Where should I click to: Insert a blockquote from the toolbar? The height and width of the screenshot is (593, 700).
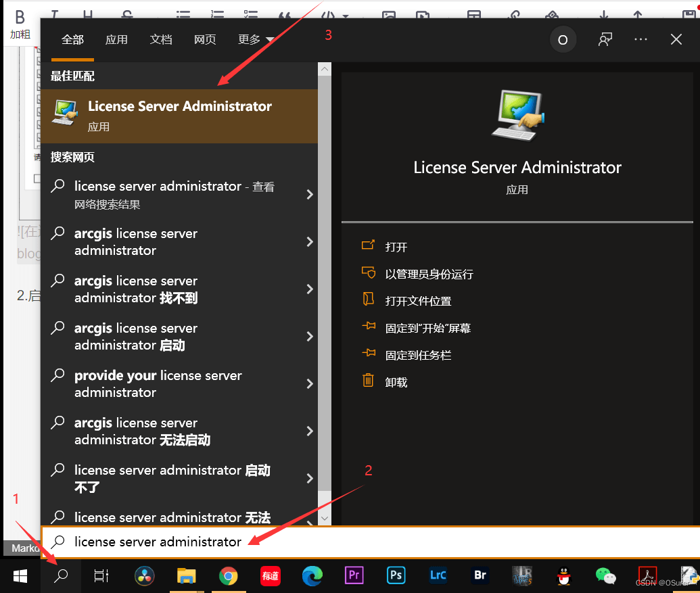coord(285,15)
